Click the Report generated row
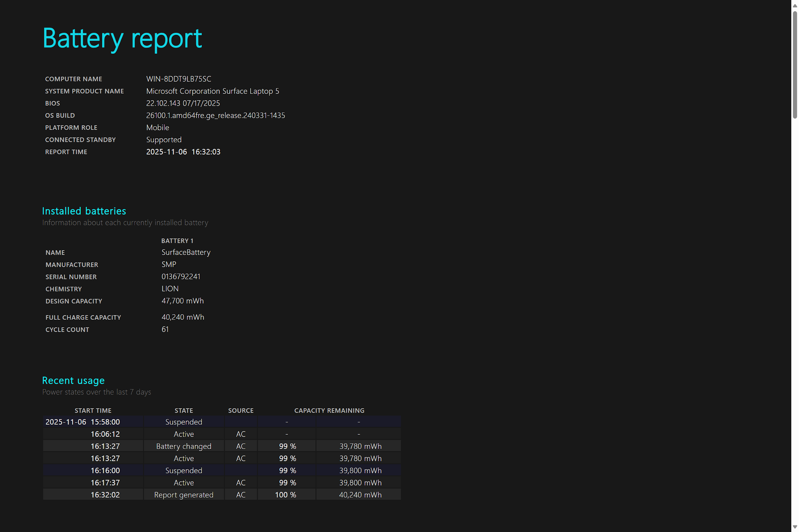The height and width of the screenshot is (532, 799). click(x=183, y=495)
